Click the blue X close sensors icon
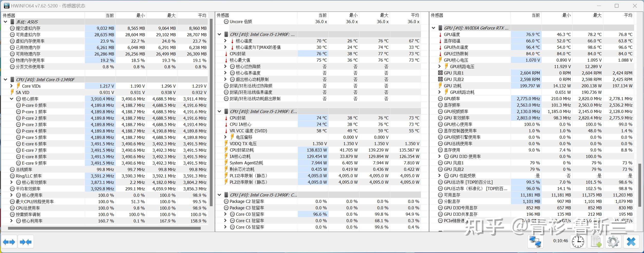Screen dimensions: 644x253 (x=631, y=242)
